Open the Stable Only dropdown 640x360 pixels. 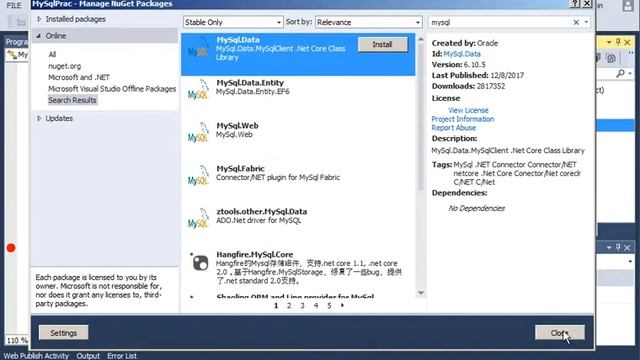(x=233, y=22)
